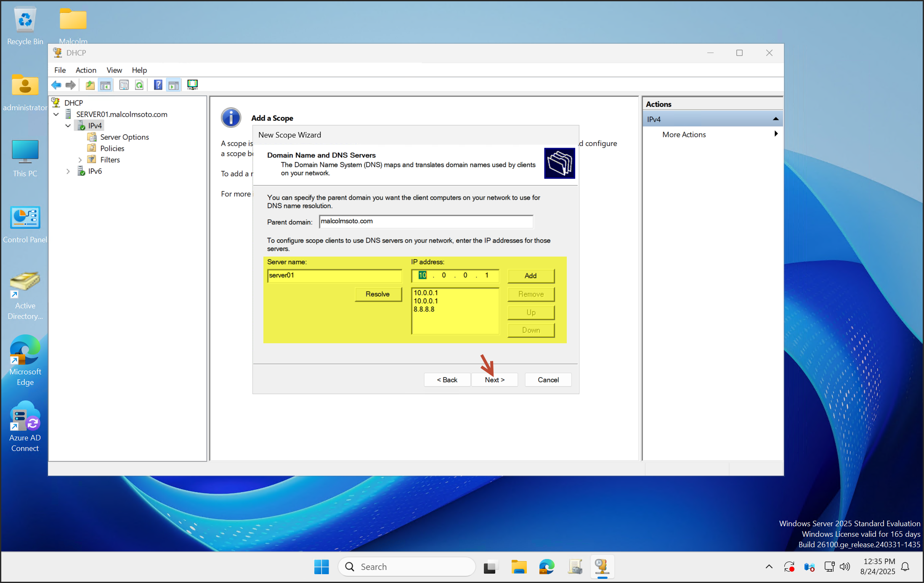Image resolution: width=924 pixels, height=583 pixels.
Task: Open the Action menu
Action: click(86, 70)
